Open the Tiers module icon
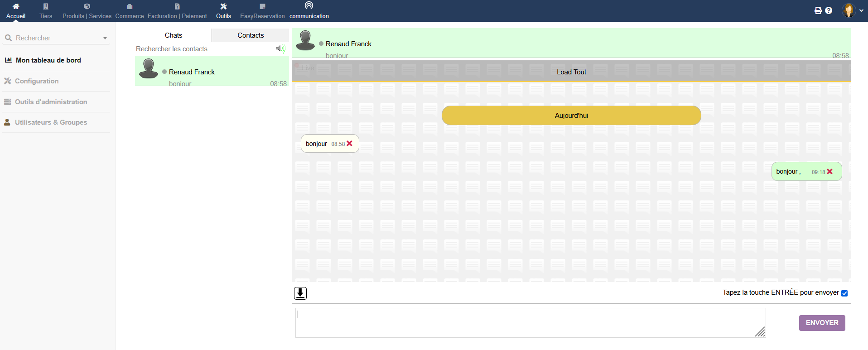Image resolution: width=868 pixels, height=350 pixels. click(x=46, y=7)
